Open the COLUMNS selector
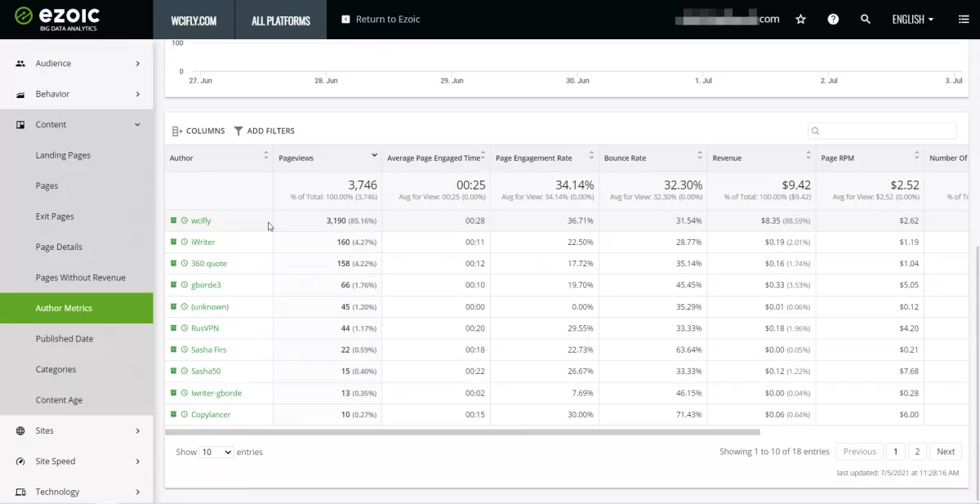Image resolution: width=980 pixels, height=504 pixels. pos(198,131)
